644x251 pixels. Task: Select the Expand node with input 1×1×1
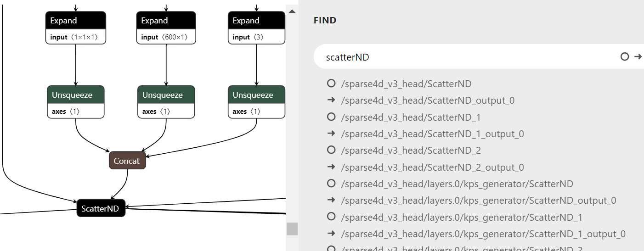[76, 21]
